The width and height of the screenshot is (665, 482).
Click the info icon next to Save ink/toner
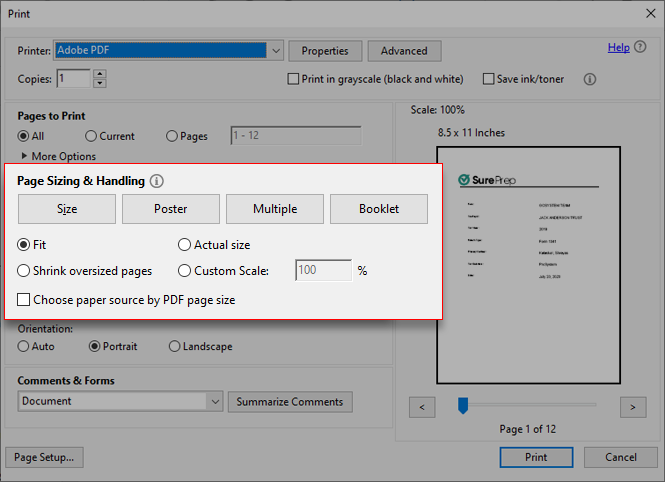tap(590, 79)
